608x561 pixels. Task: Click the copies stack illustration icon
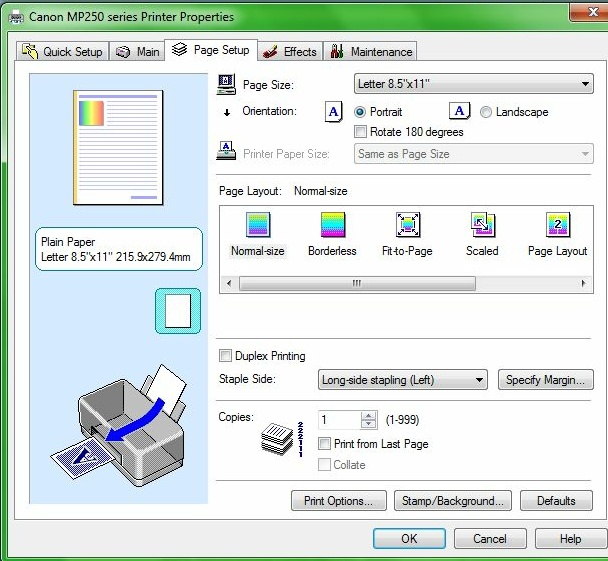tap(277, 438)
